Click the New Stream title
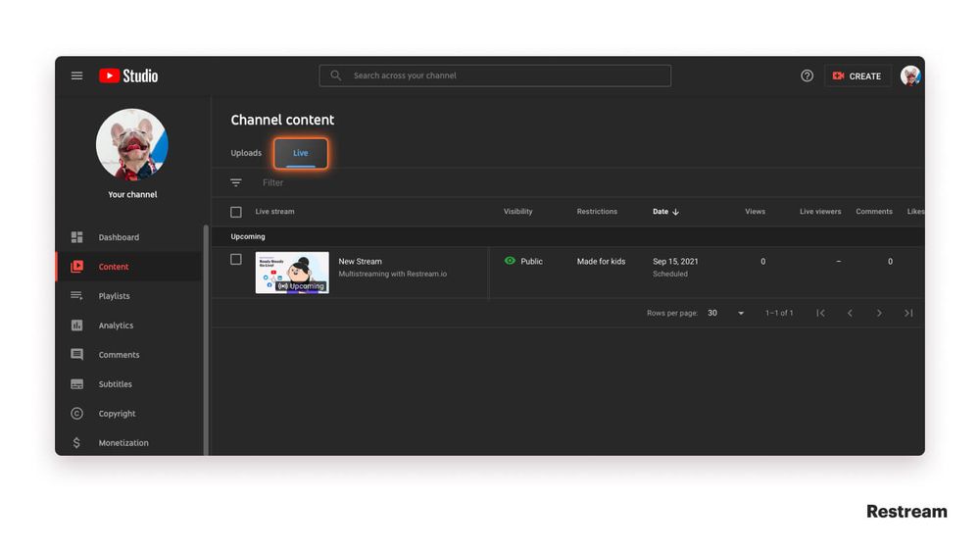This screenshot has height=551, width=980. [x=360, y=262]
